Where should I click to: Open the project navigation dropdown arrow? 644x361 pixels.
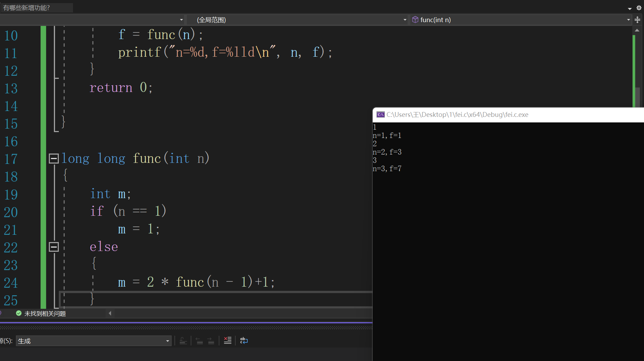coord(181,20)
